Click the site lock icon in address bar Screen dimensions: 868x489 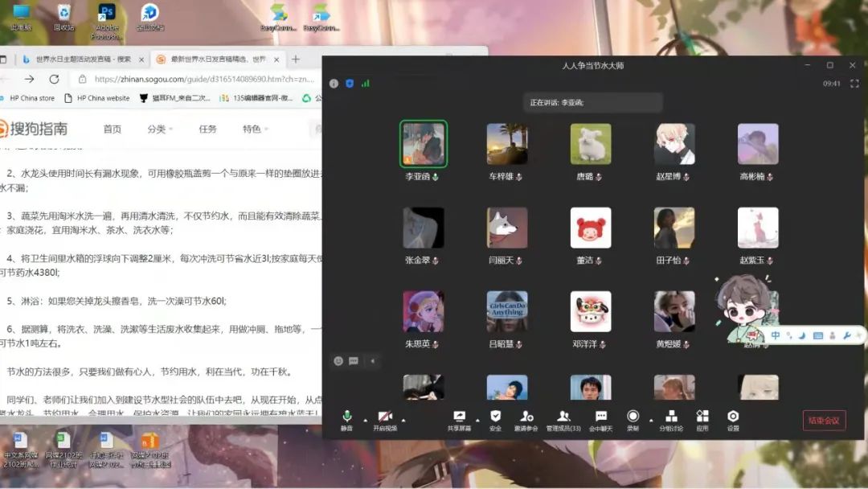coord(83,79)
